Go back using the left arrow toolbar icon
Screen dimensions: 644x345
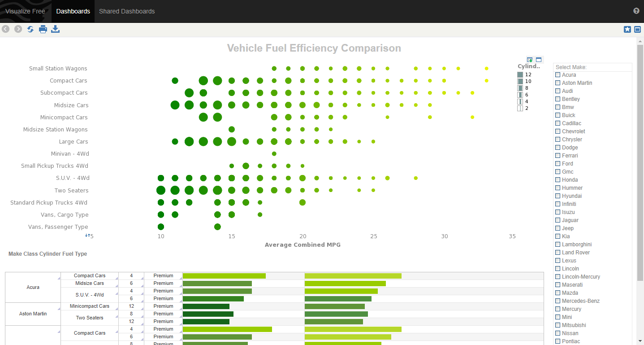6,29
